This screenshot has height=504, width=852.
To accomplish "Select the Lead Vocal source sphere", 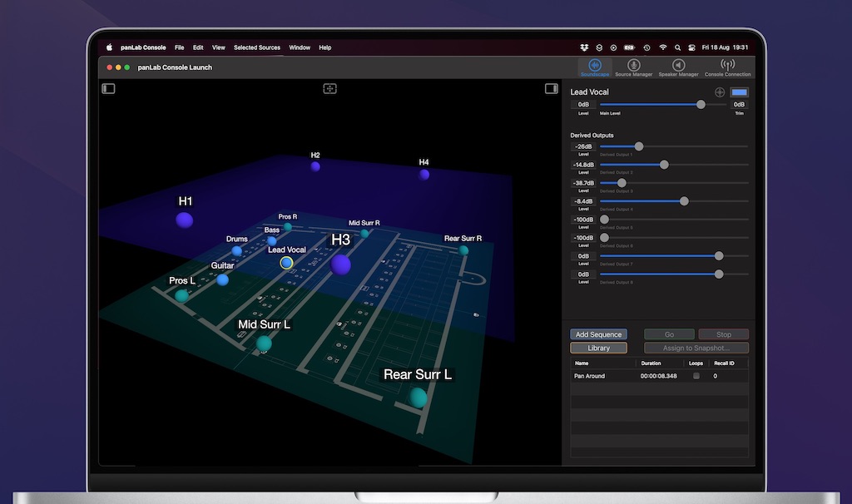I will click(x=287, y=263).
